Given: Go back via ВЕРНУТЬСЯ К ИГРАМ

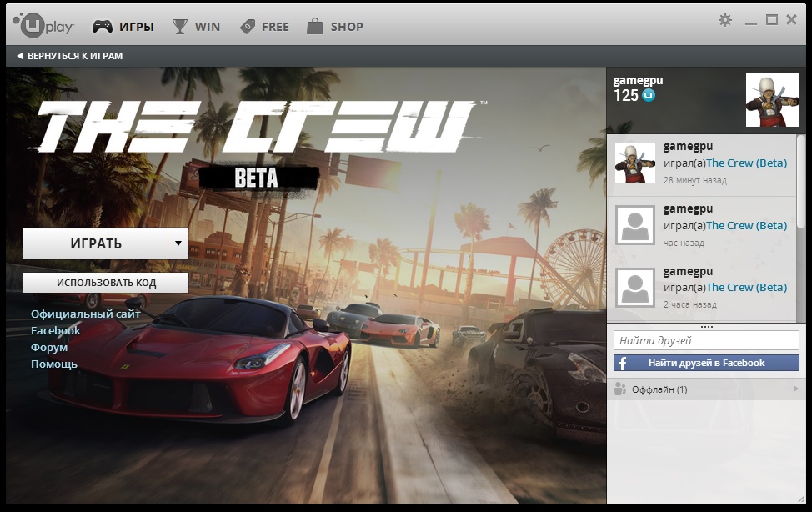Looking at the screenshot, I should [70, 55].
